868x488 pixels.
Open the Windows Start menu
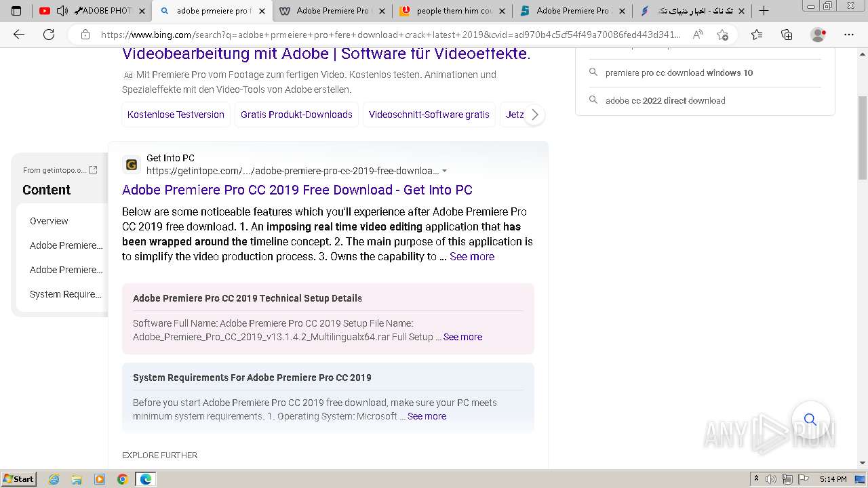click(18, 479)
